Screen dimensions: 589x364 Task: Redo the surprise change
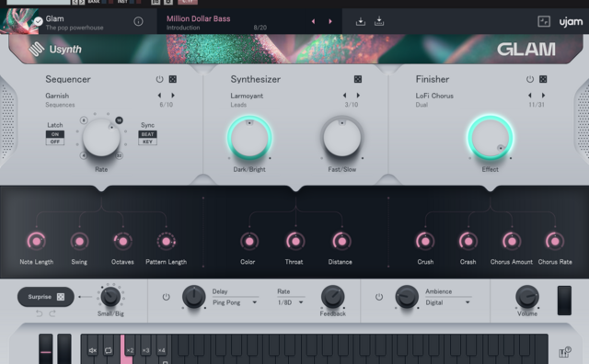pyautogui.click(x=52, y=313)
